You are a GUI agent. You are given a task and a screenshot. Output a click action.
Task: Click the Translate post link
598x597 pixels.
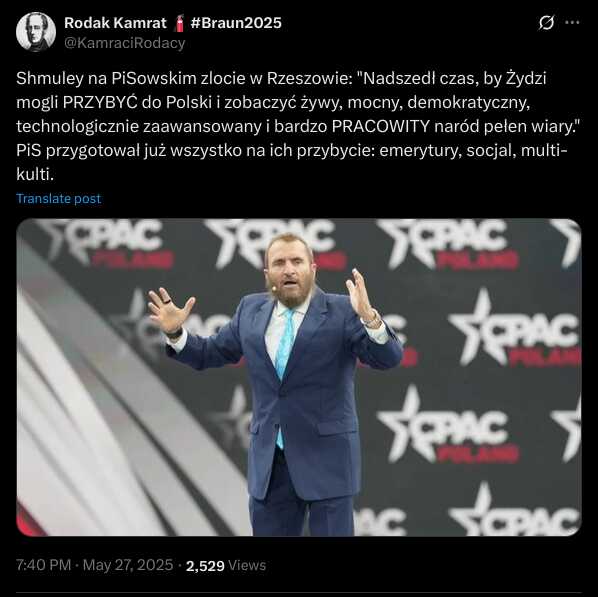[58, 198]
